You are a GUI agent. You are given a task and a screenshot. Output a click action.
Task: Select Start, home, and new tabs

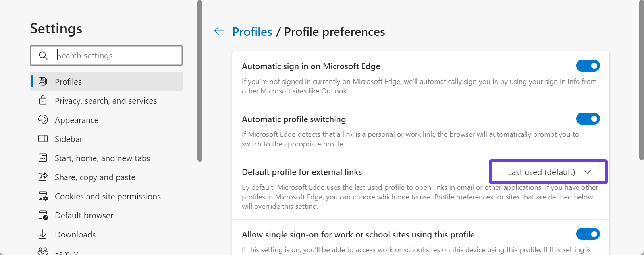coord(106,158)
